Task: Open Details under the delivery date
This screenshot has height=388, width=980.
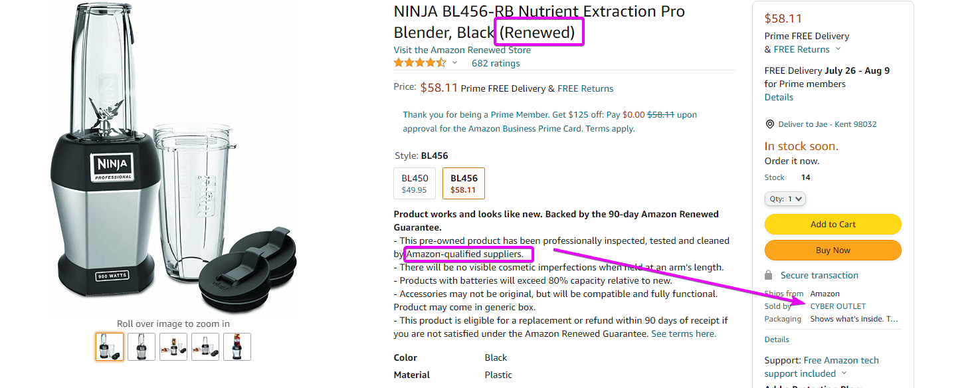Action: pos(778,96)
